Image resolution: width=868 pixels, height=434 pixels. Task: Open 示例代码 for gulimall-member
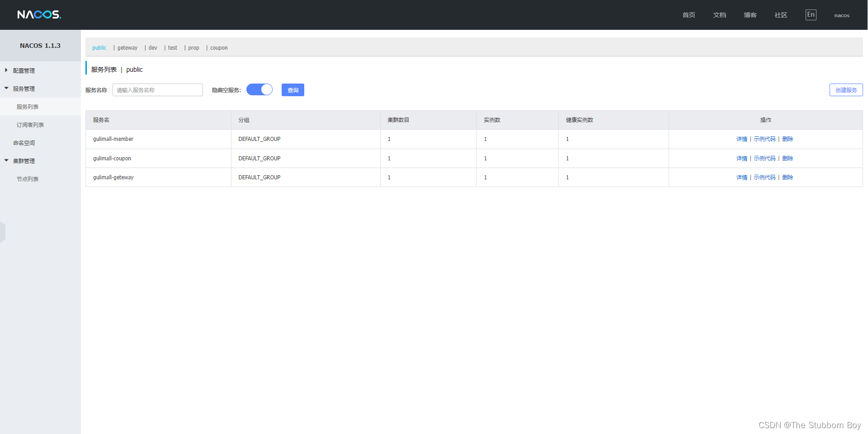pyautogui.click(x=764, y=139)
